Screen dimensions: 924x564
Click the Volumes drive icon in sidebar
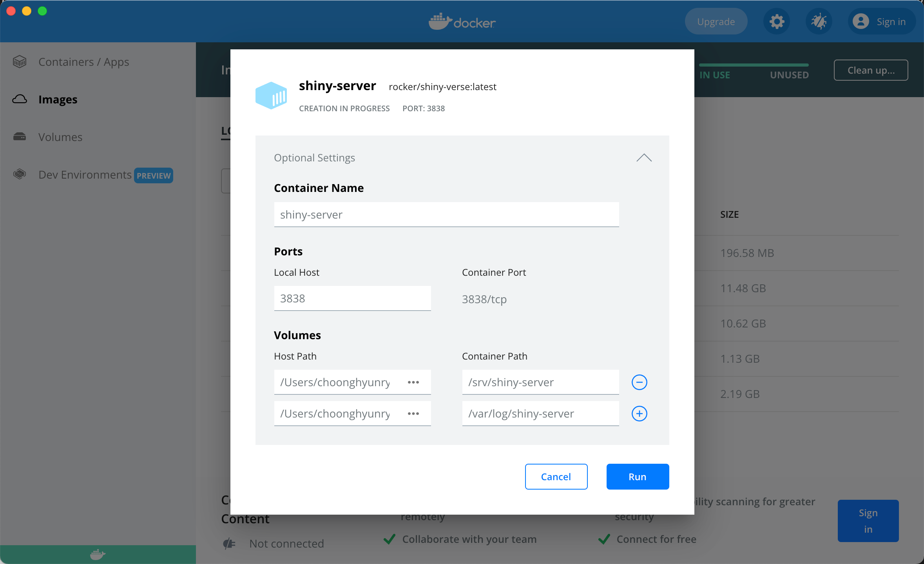point(20,137)
